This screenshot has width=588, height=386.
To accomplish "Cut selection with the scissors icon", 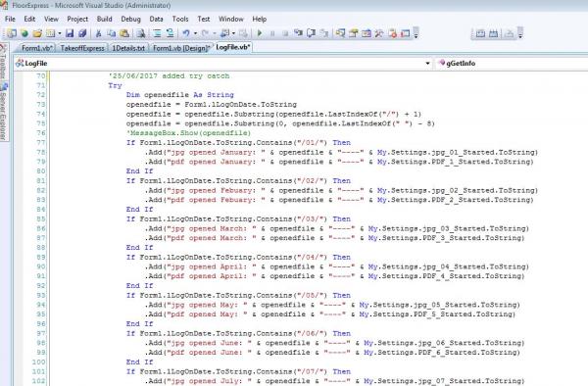I will coord(99,33).
